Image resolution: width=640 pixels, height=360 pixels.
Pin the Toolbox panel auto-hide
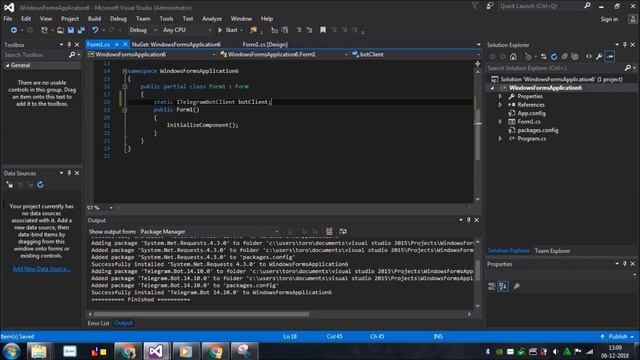69,44
